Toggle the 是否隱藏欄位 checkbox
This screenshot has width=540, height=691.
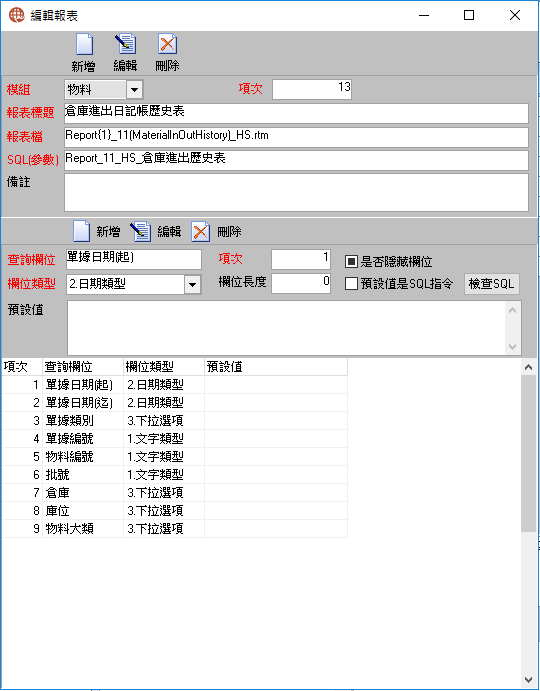pos(351,262)
